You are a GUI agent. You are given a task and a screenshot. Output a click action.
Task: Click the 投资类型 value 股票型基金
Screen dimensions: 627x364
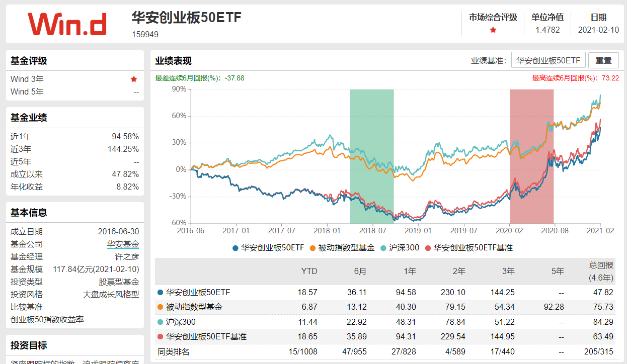click(119, 282)
